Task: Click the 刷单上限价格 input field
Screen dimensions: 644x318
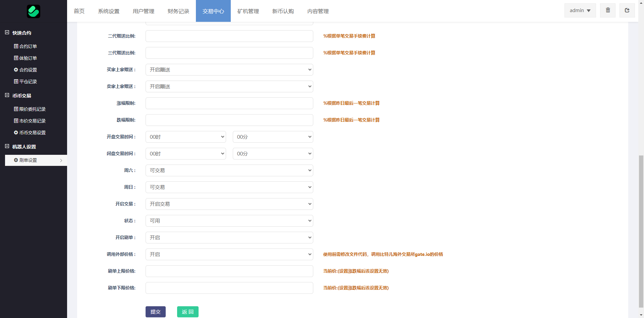Action: pos(229,271)
